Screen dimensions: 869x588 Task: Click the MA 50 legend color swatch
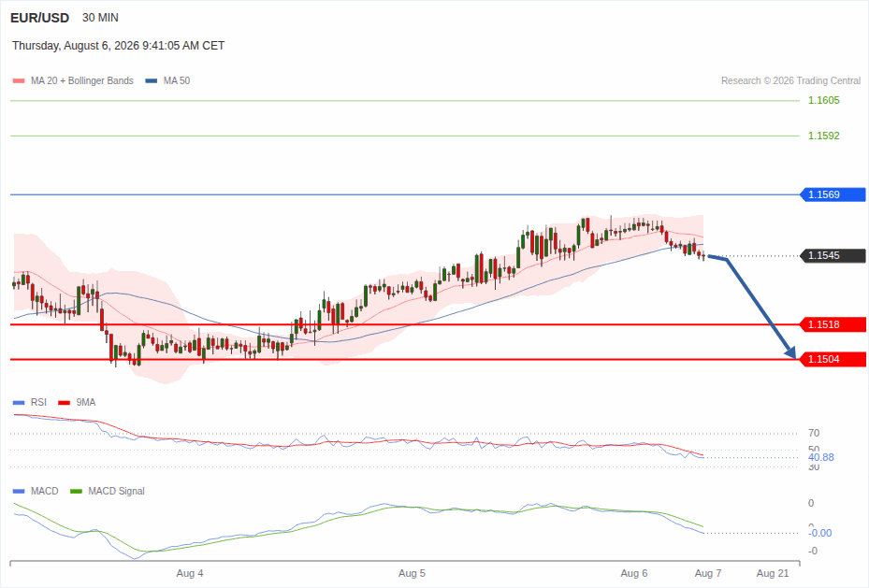(152, 80)
